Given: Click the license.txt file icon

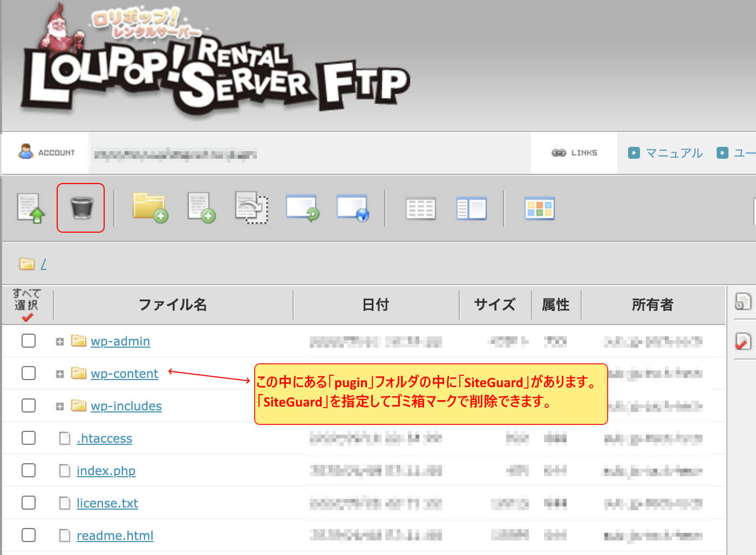Looking at the screenshot, I should (65, 503).
